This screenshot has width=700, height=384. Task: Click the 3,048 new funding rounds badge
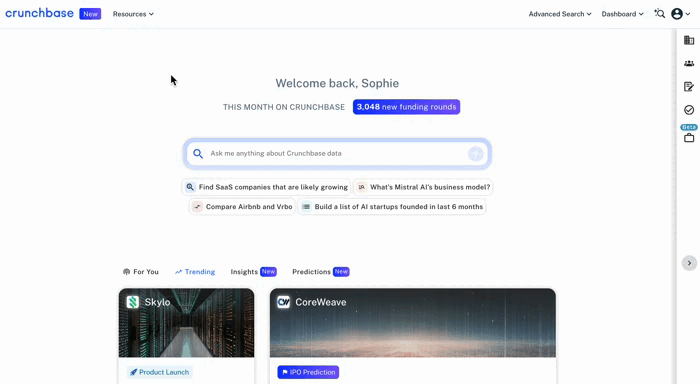pos(406,107)
